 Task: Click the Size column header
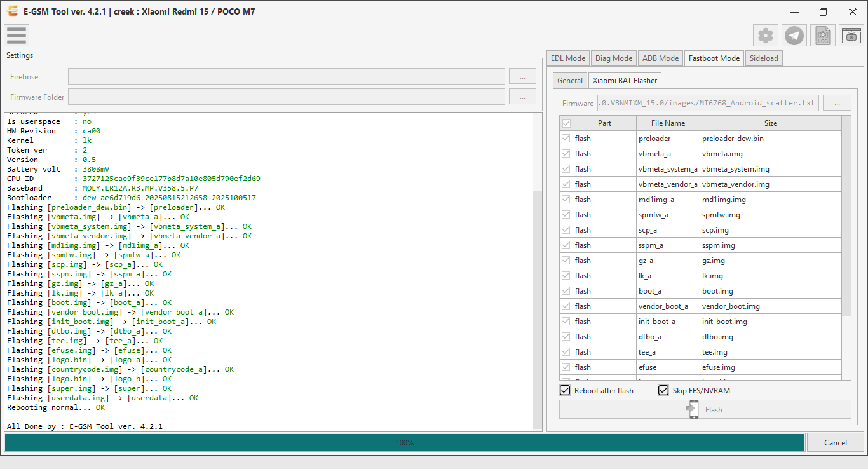[x=771, y=123]
